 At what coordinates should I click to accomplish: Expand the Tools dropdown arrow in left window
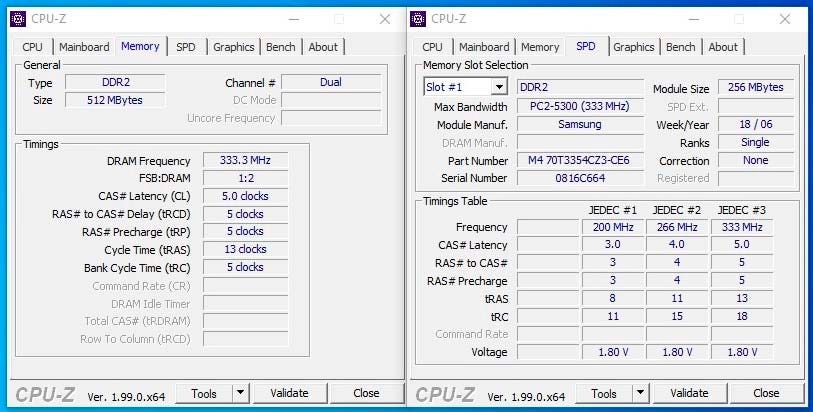coord(241,394)
